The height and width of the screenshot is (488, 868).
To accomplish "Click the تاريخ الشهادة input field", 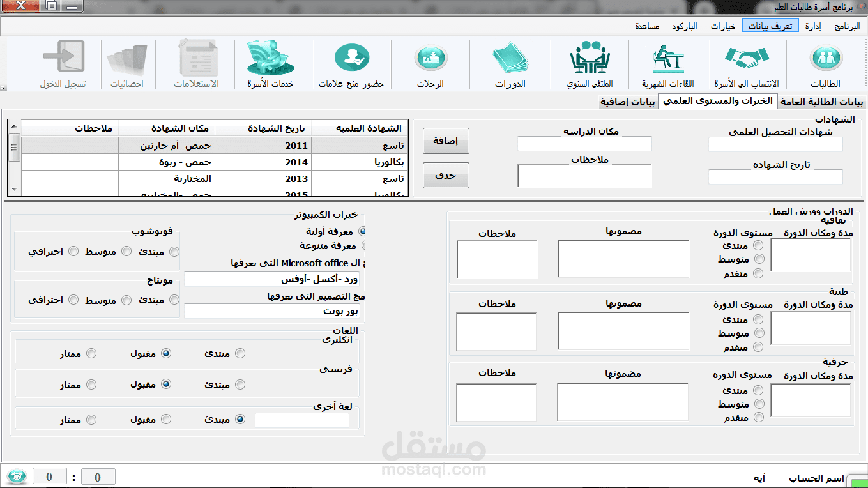I will tap(775, 177).
